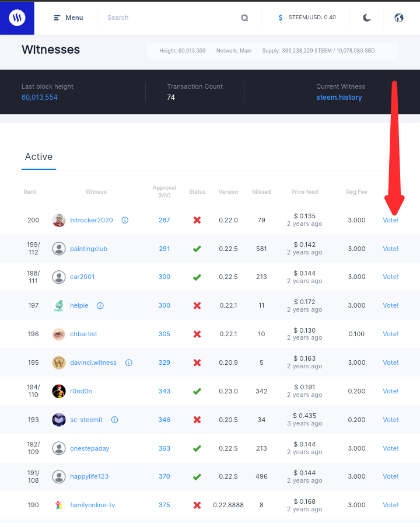
Task: Click helpie avatar logo
Action: point(59,305)
